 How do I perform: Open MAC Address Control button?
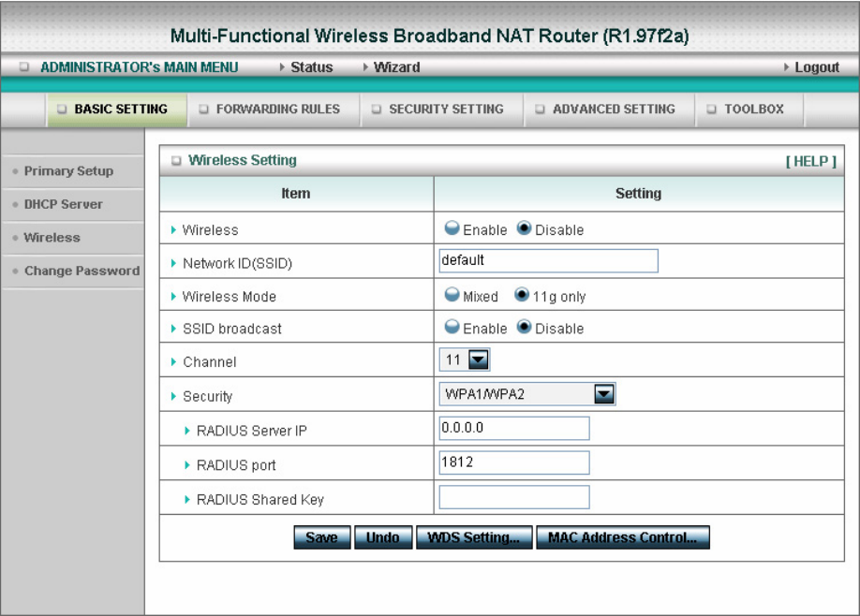coord(622,537)
